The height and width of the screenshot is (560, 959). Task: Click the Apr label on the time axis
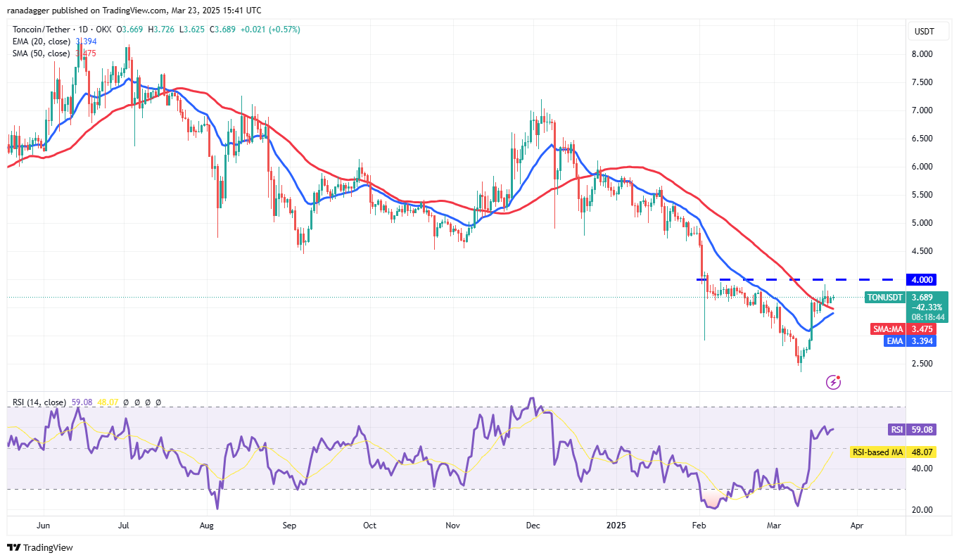point(856,525)
